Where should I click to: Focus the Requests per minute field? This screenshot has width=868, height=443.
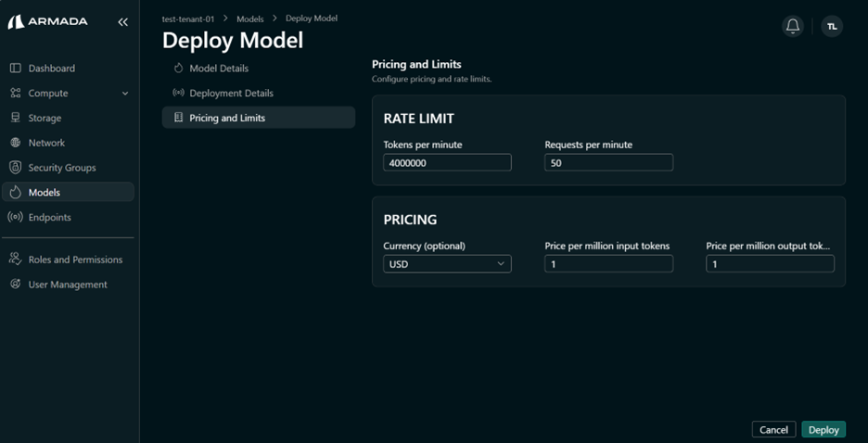609,163
